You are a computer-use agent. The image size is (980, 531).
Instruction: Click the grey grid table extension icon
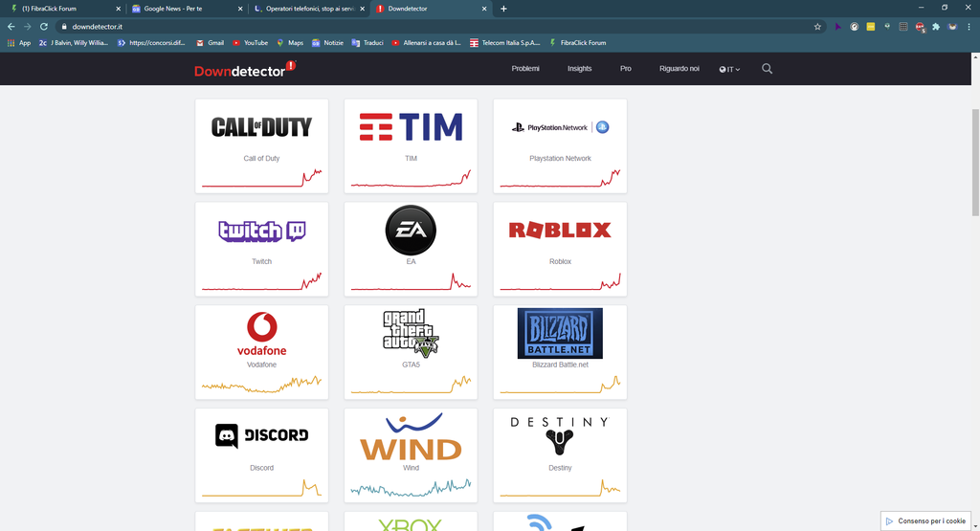click(903, 27)
